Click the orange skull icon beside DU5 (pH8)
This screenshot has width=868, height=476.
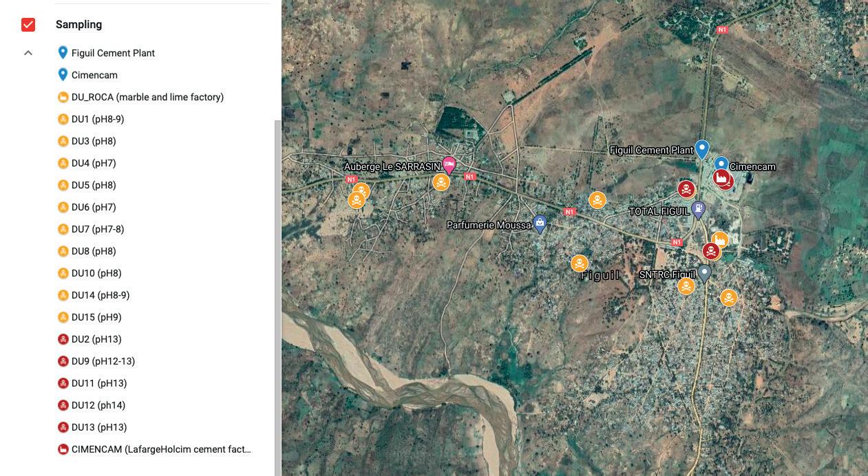pos(63,185)
